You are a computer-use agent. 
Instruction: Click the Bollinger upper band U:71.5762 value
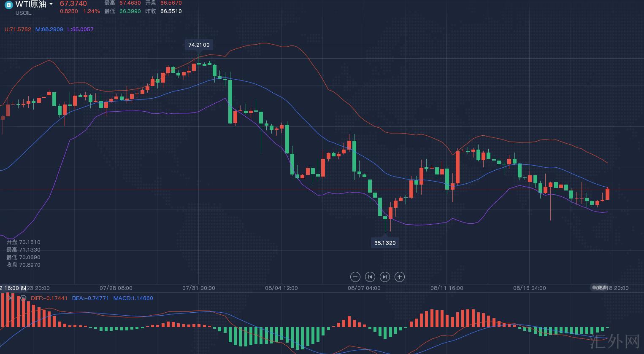click(18, 29)
